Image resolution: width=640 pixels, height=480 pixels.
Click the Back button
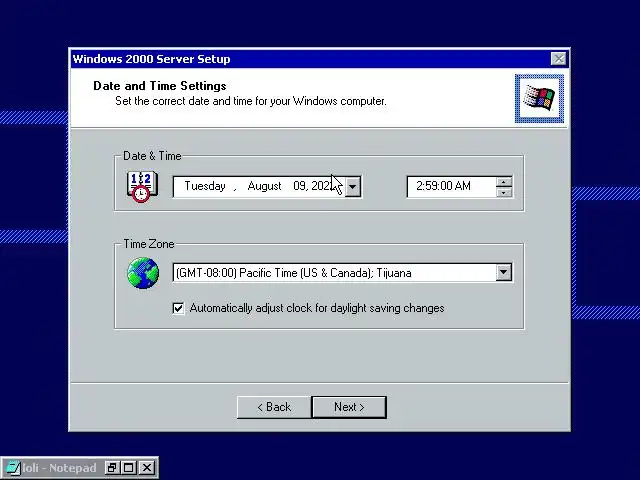(274, 407)
